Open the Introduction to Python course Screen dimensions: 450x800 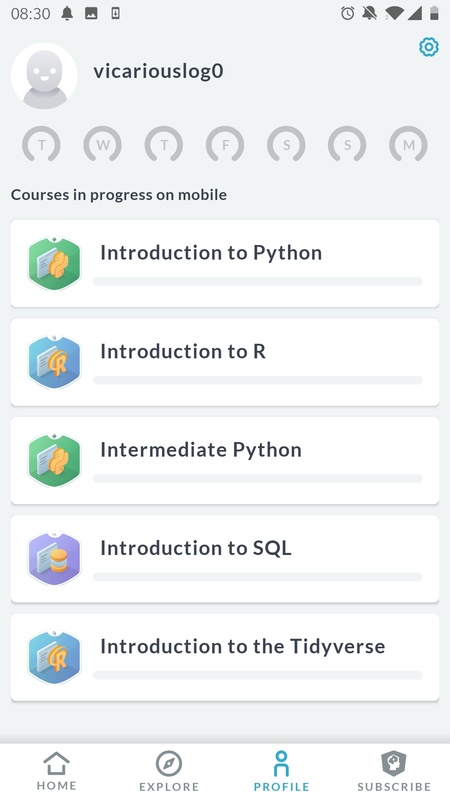click(x=225, y=264)
